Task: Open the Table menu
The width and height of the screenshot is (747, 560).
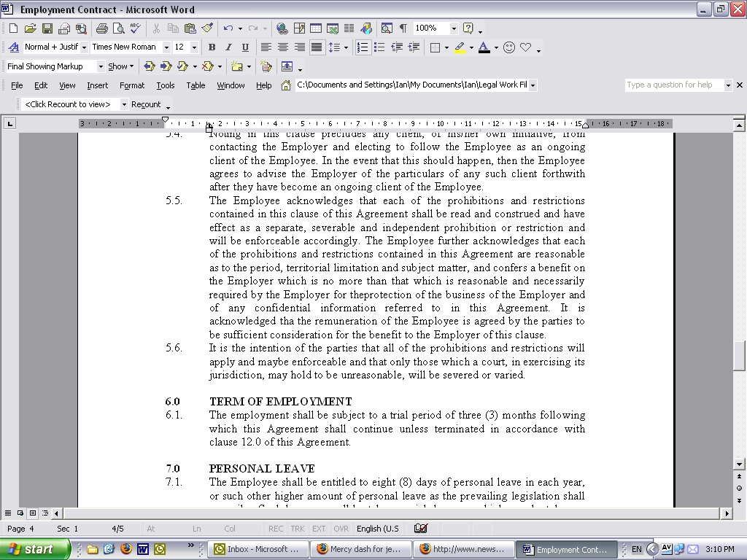Action: (196, 85)
